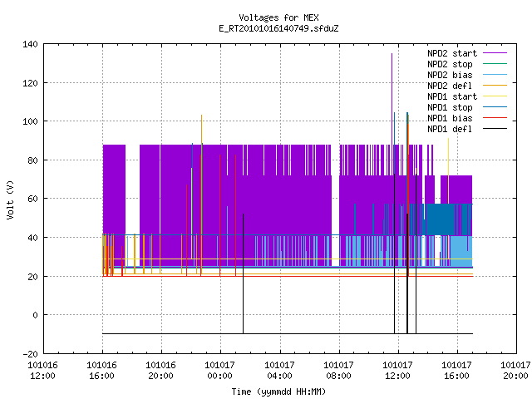This screenshot has height=399, width=532.
Task: Click the chart title 'Voltages for MEX'
Action: click(278, 17)
